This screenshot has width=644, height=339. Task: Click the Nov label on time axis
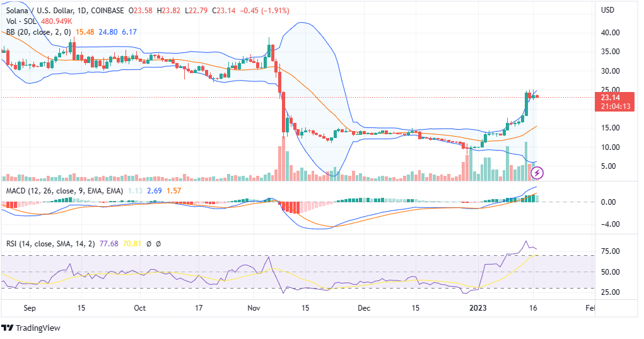[x=254, y=309]
